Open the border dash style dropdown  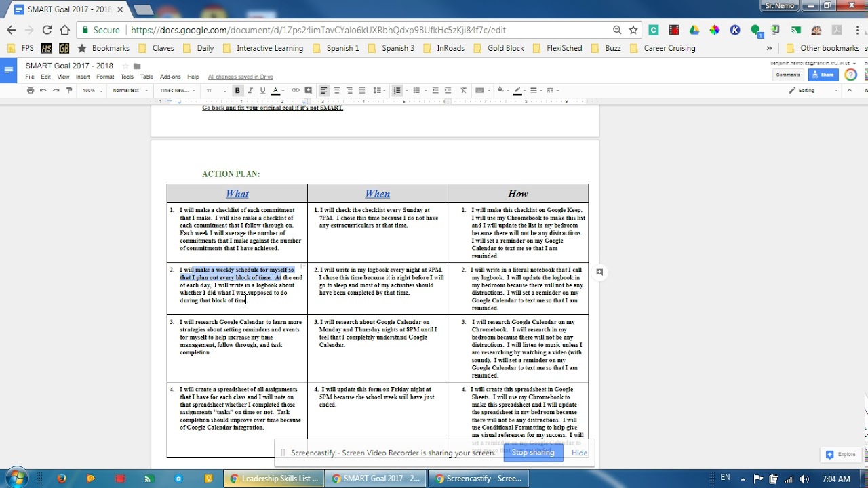pyautogui.click(x=552, y=90)
